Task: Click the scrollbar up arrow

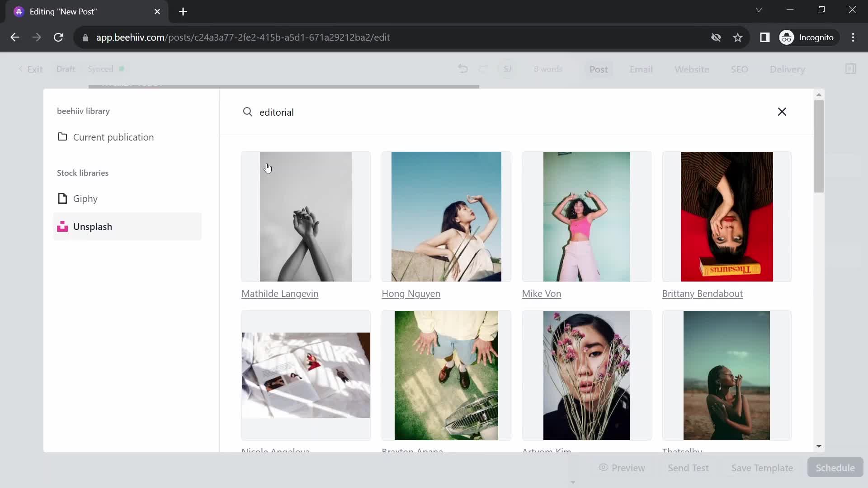Action: (x=819, y=94)
